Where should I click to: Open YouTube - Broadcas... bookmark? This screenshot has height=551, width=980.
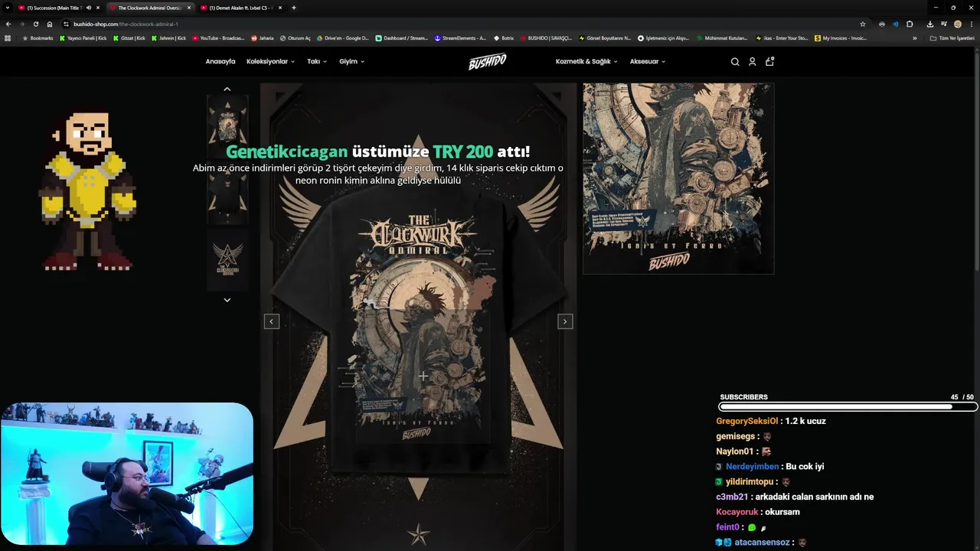pyautogui.click(x=218, y=37)
